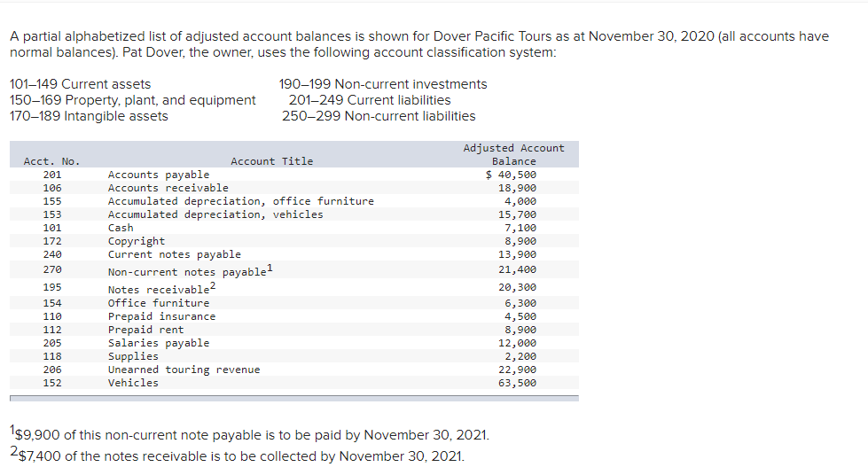The image size is (868, 467).
Task: Select the Accounts receivable balance 18,900
Action: click(x=517, y=188)
